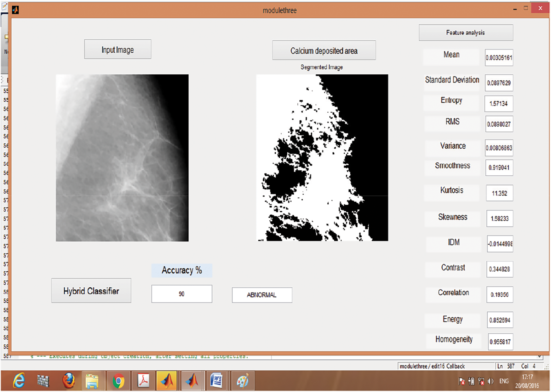Click the Entropy value box
Image resolution: width=551 pixels, height=392 pixels.
pyautogui.click(x=499, y=103)
